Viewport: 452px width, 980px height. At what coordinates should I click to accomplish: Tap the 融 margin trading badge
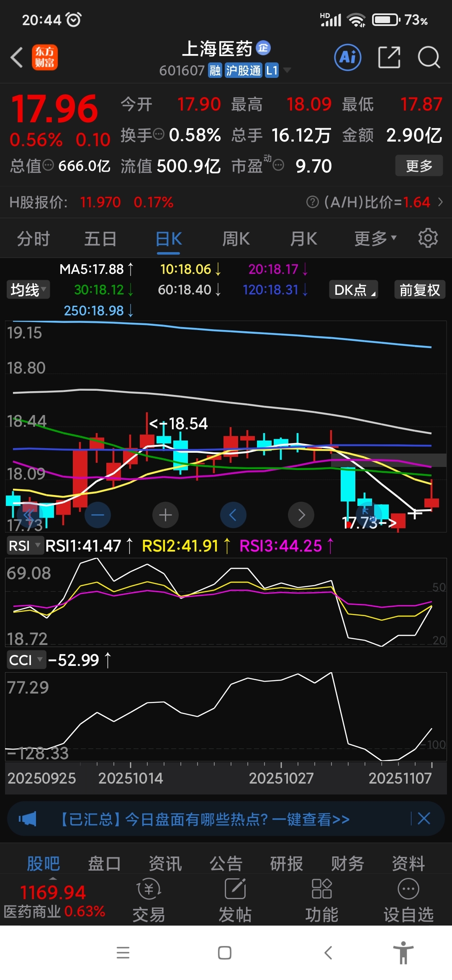[x=215, y=70]
